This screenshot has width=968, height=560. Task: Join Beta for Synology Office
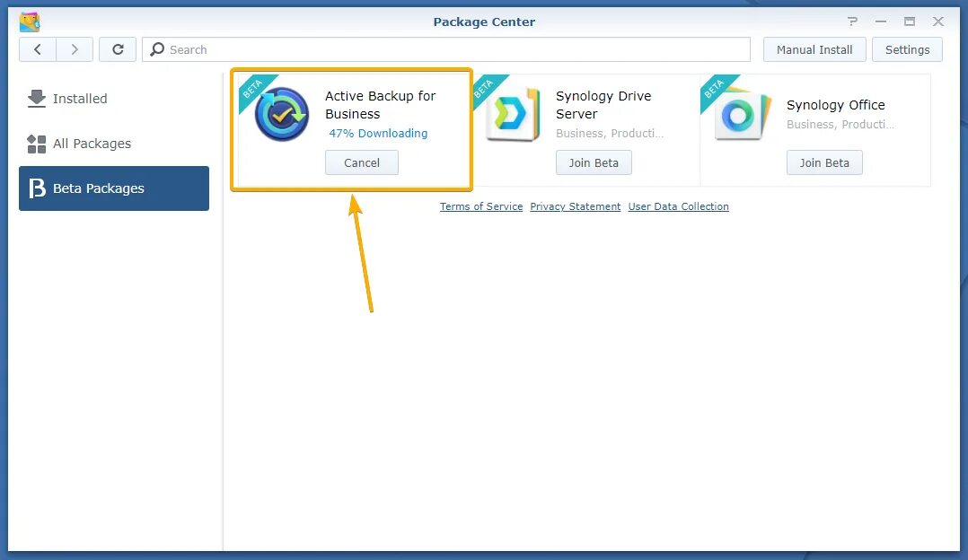tap(824, 162)
